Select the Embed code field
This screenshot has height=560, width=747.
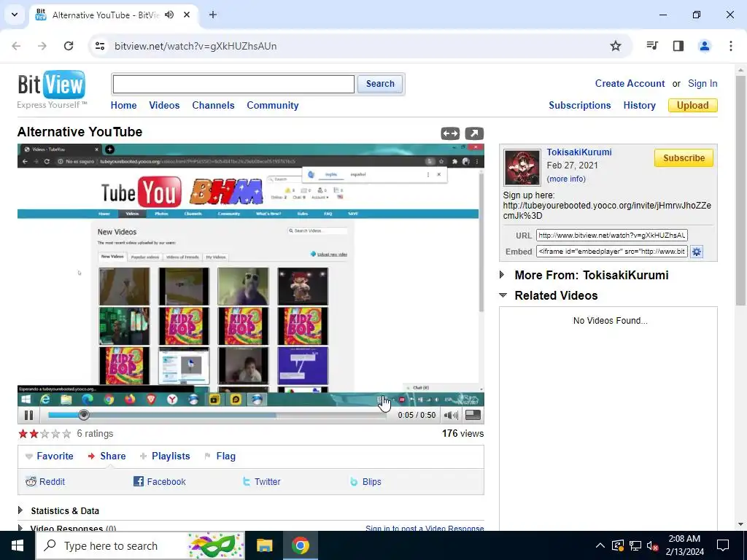(x=612, y=252)
